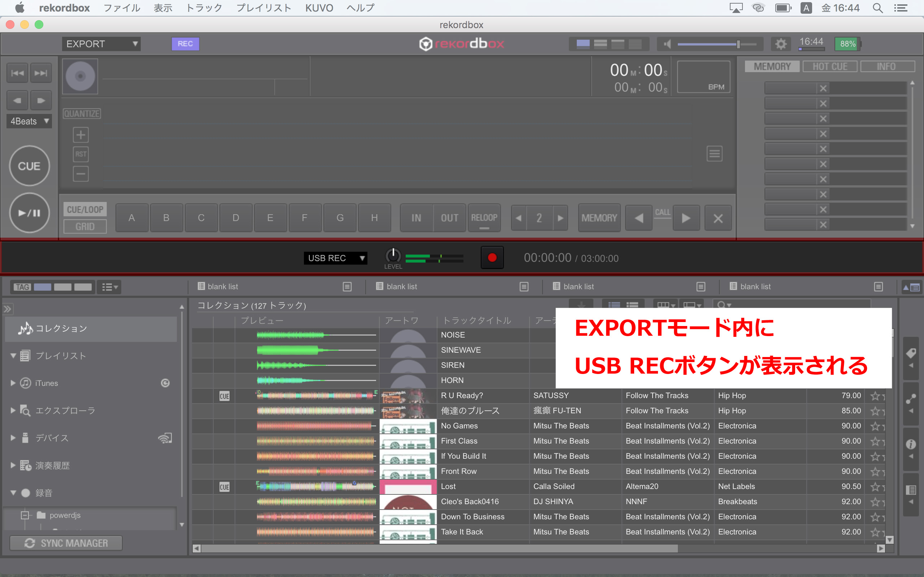The width and height of the screenshot is (924, 577).
Task: Toggle the QUANTIZE button
Action: [x=82, y=113]
